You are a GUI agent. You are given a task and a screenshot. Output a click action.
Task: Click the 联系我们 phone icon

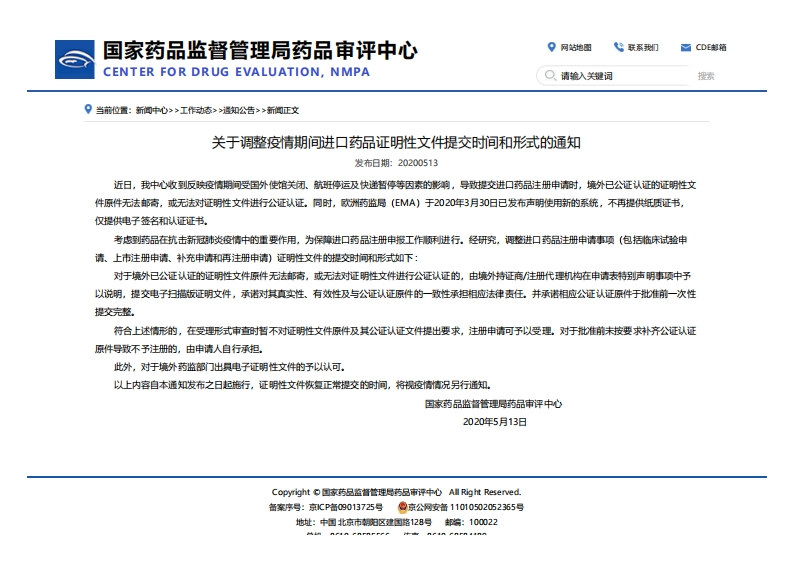click(x=619, y=47)
